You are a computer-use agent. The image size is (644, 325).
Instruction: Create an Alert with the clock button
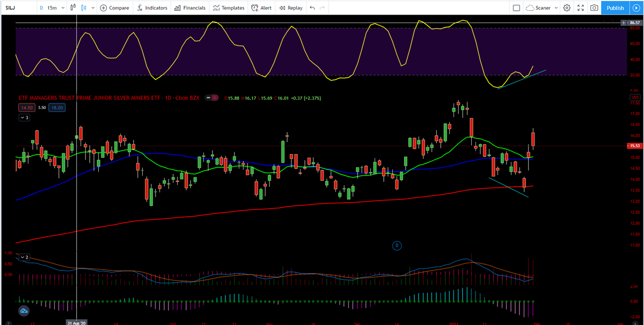coord(261,8)
